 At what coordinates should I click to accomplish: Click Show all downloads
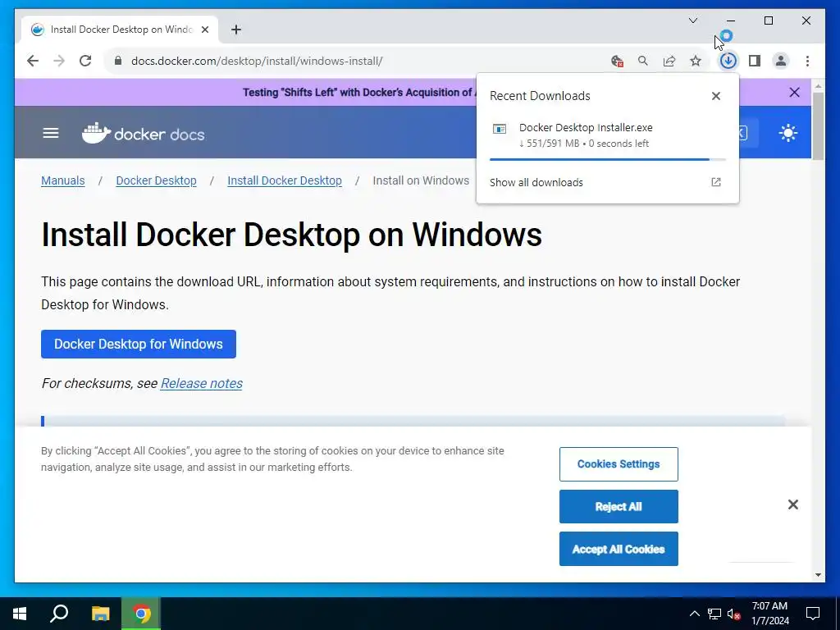[536, 182]
